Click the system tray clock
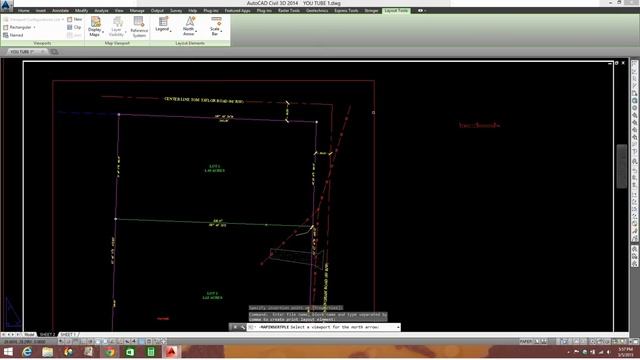Image resolution: width=640 pixels, height=360 pixels. coord(625,352)
